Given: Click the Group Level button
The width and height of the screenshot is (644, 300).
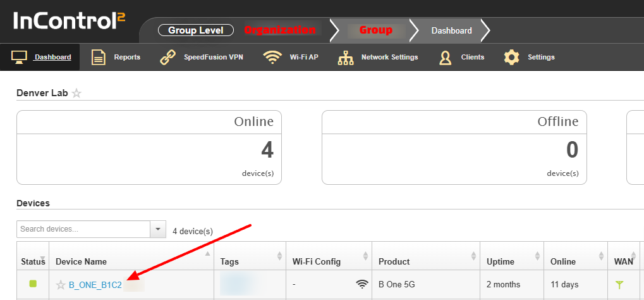Looking at the screenshot, I should 195,30.
